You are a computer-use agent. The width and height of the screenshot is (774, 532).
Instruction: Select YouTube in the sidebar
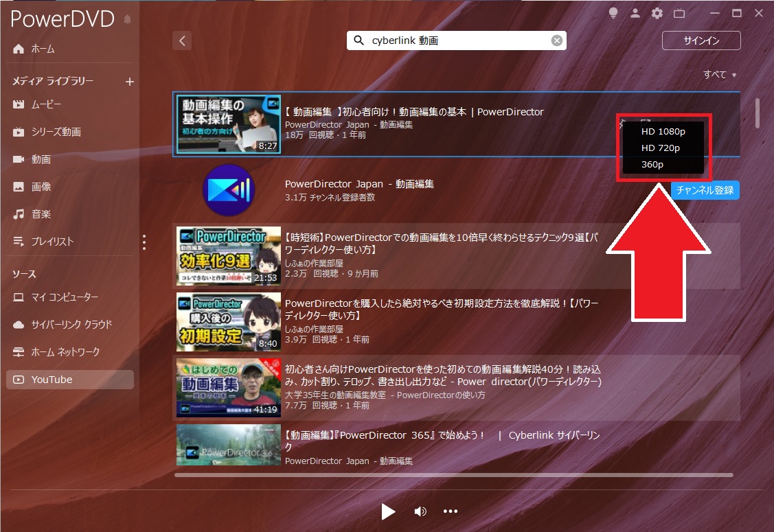(x=69, y=380)
